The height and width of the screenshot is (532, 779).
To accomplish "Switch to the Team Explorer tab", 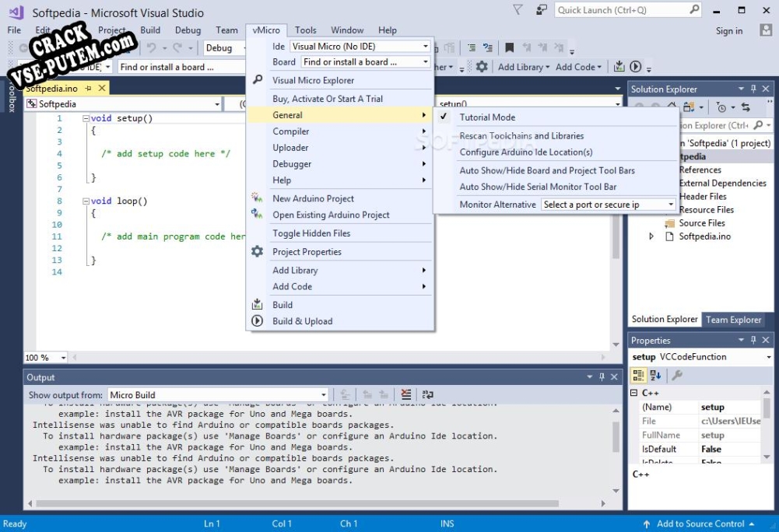I will tap(733, 320).
